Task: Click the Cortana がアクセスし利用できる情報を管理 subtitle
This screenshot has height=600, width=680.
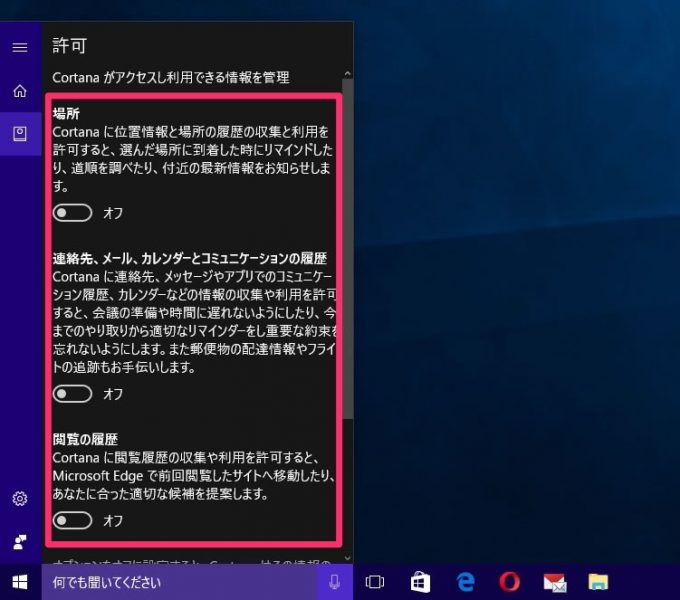Action: pos(171,78)
